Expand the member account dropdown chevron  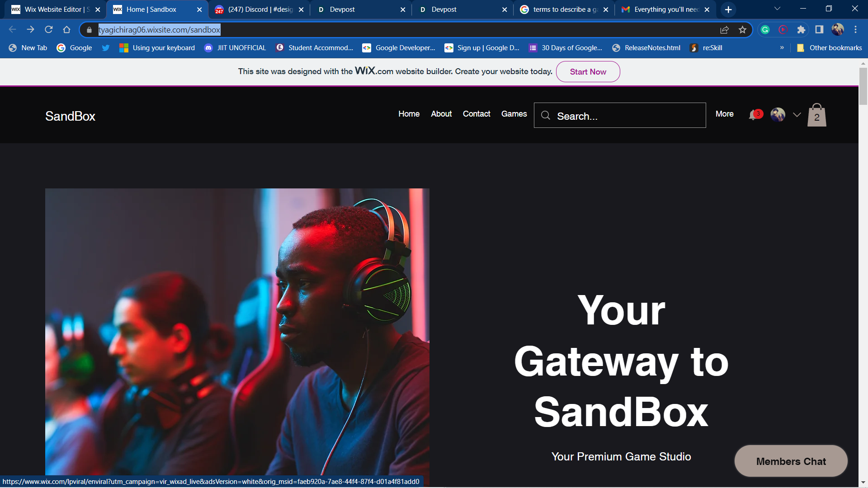coord(797,115)
